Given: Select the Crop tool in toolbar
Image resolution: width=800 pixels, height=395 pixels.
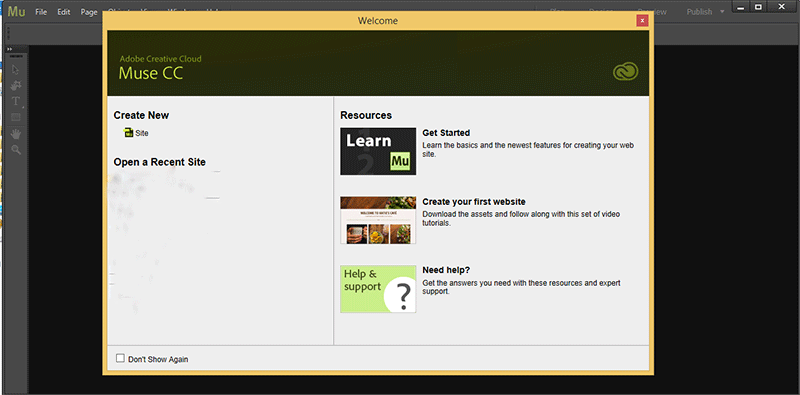Looking at the screenshot, I should pyautogui.click(x=16, y=85).
